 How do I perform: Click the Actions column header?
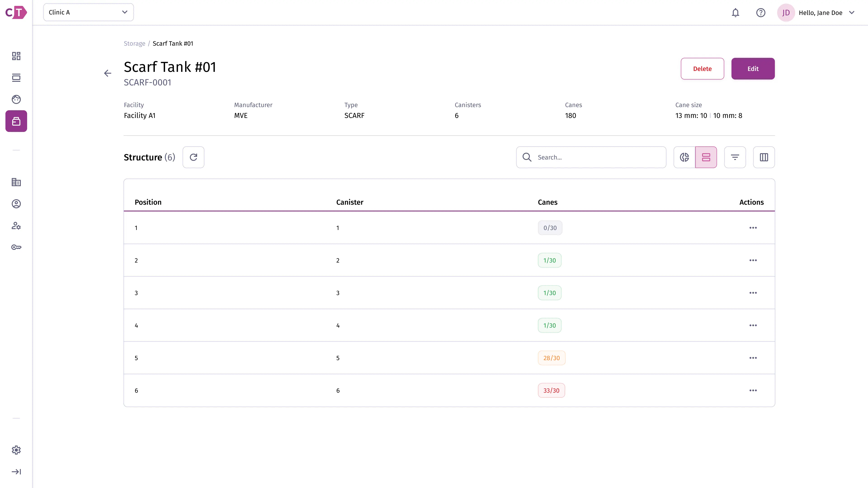point(751,202)
